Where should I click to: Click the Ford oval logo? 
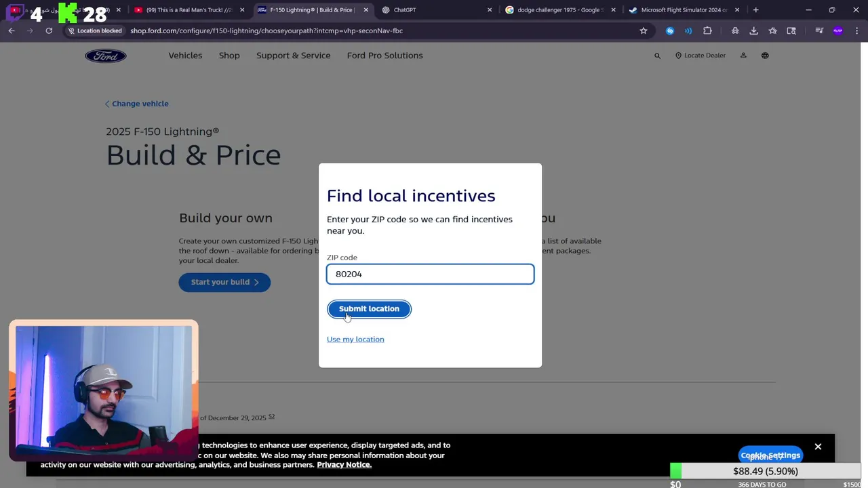106,56
